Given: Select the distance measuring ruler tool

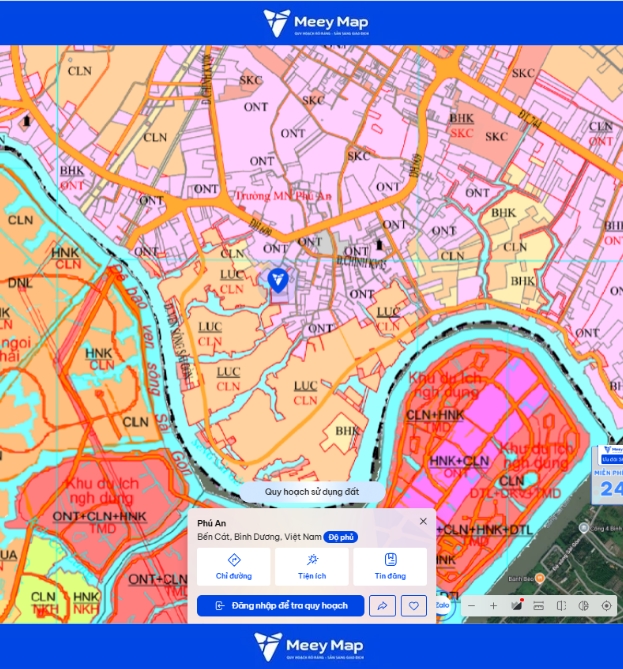Looking at the screenshot, I should (539, 606).
